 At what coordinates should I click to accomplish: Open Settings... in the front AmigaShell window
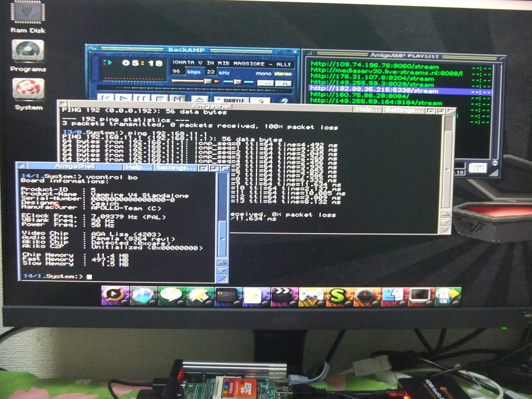click(x=176, y=168)
